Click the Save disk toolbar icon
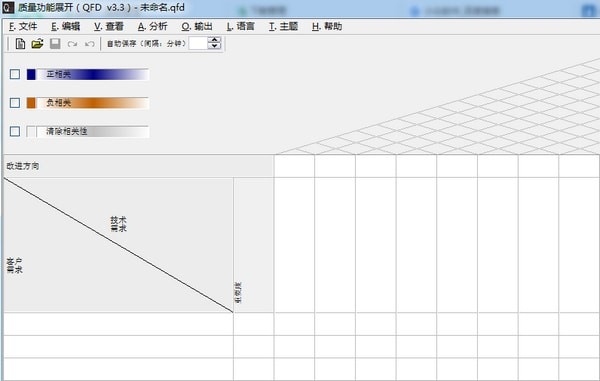The image size is (600, 381). 55,44
